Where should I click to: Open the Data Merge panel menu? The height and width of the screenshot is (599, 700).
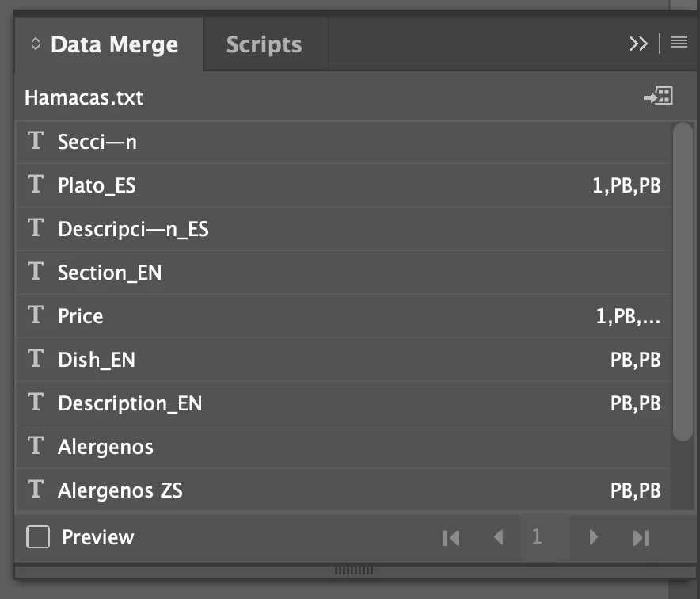[x=679, y=44]
